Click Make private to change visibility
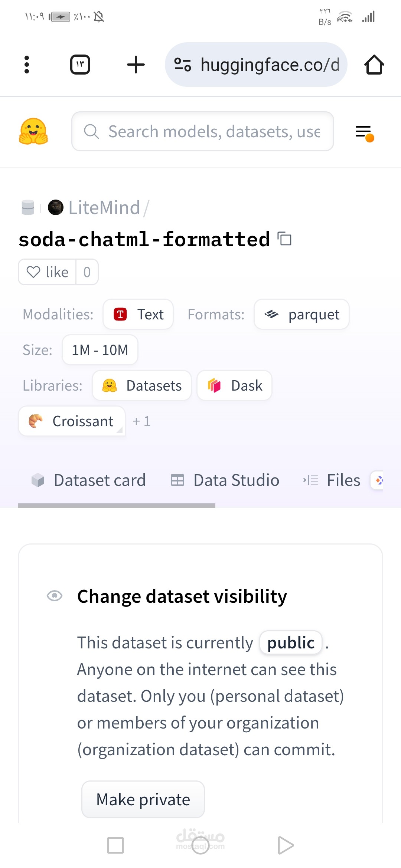Image resolution: width=401 pixels, height=868 pixels. [x=143, y=799]
